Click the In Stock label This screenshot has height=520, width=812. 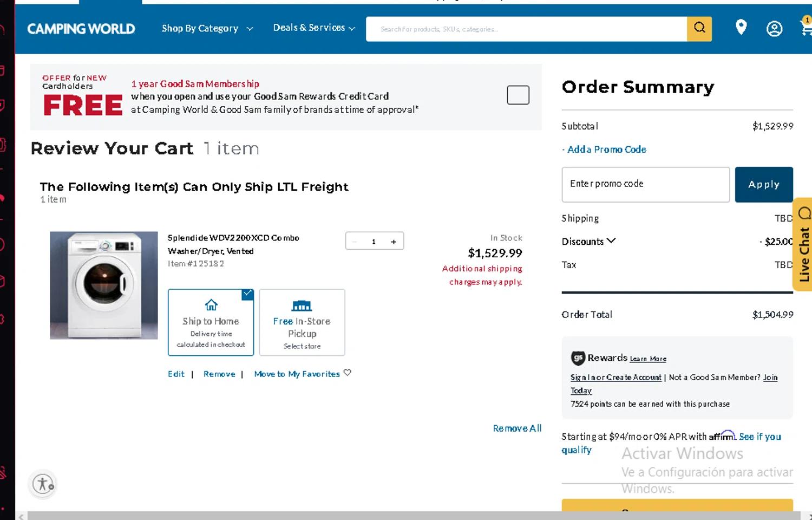click(506, 238)
